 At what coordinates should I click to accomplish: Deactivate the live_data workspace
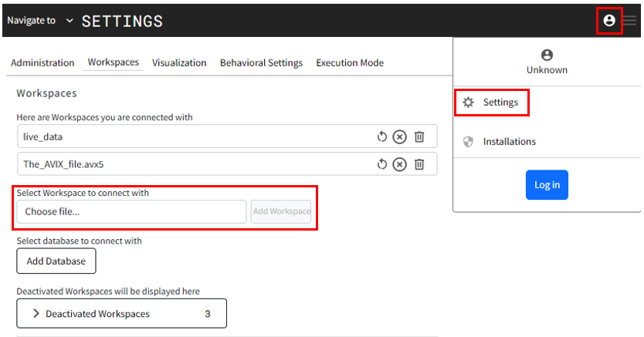tap(399, 136)
